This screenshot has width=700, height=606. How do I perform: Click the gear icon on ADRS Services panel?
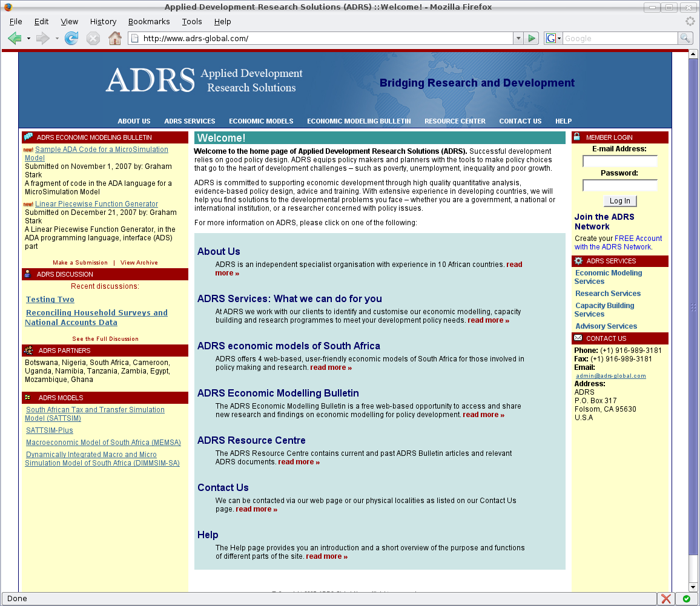click(577, 261)
